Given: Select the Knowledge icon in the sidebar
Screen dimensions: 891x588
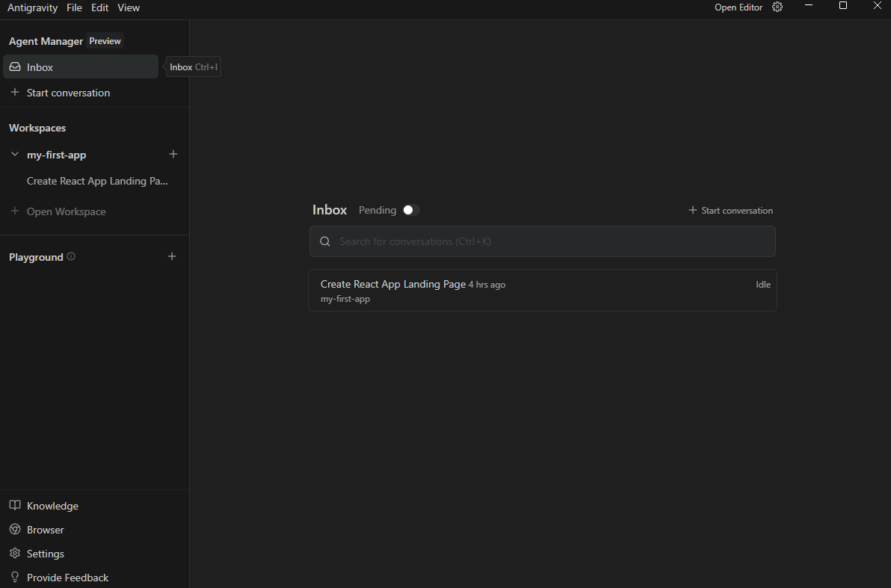Looking at the screenshot, I should tap(15, 506).
